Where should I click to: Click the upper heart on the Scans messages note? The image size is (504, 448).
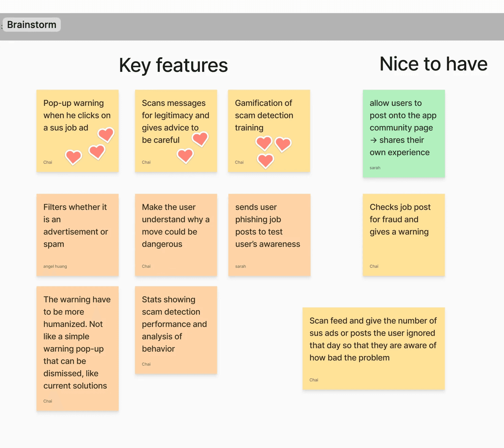tap(200, 139)
